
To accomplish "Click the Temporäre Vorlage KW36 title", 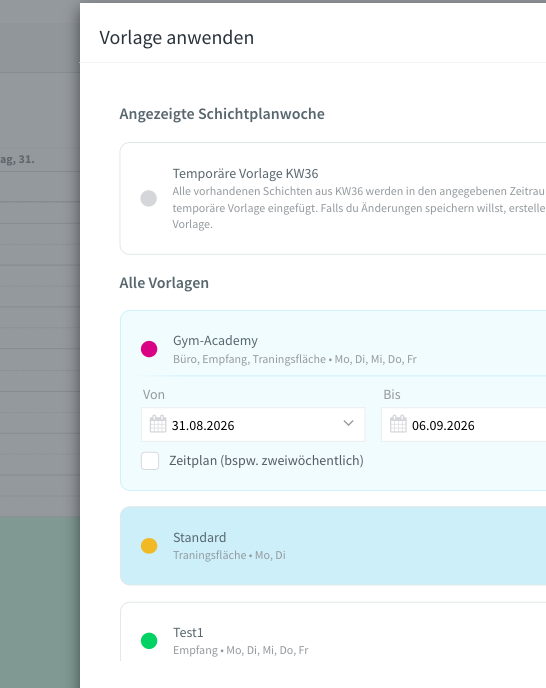I will coord(245,174).
